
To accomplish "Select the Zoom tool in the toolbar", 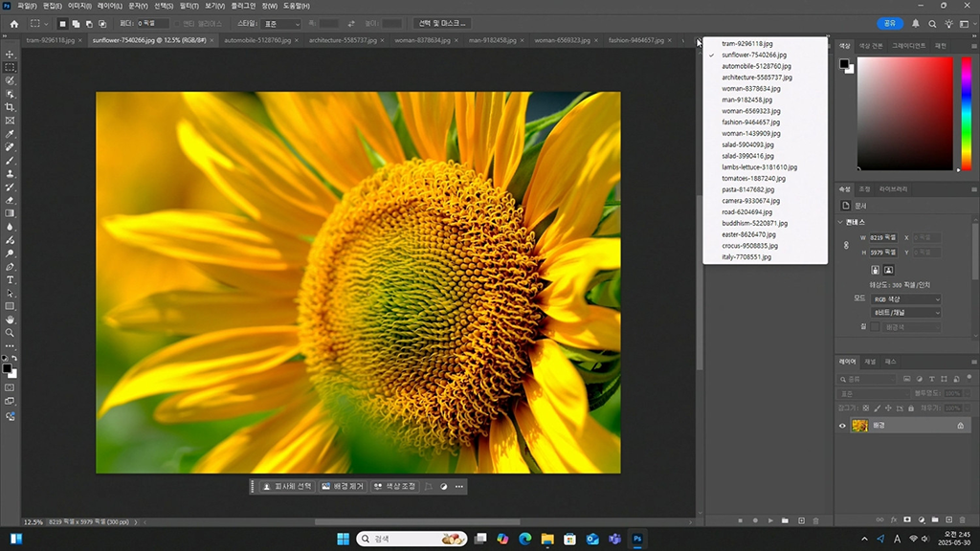I will [x=11, y=333].
